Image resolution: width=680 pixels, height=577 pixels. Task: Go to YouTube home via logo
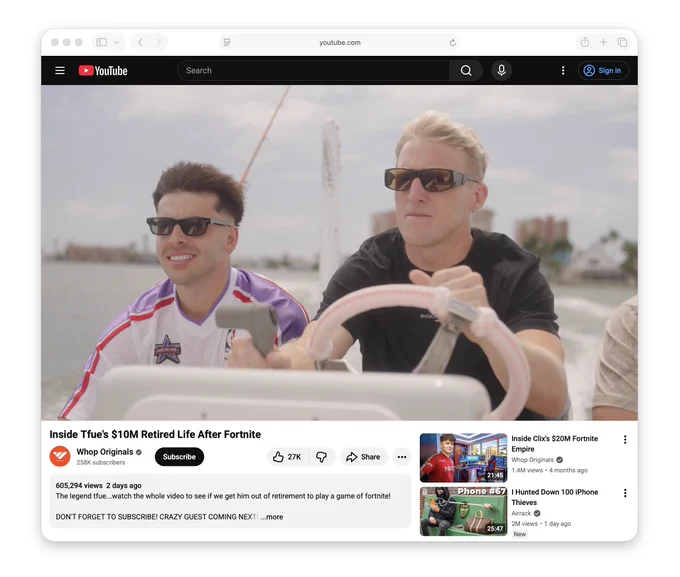coord(103,70)
